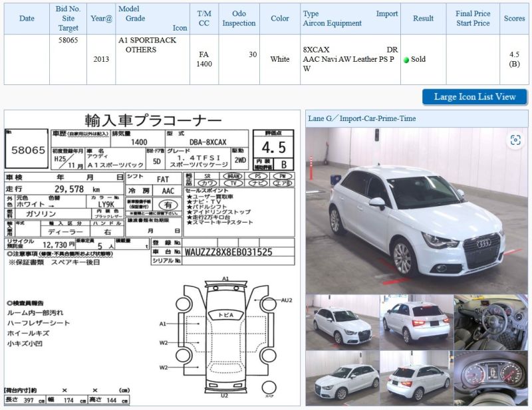This screenshot has width=532, height=410.
Task: Click the green Sold status dot
Action: coord(406,60)
